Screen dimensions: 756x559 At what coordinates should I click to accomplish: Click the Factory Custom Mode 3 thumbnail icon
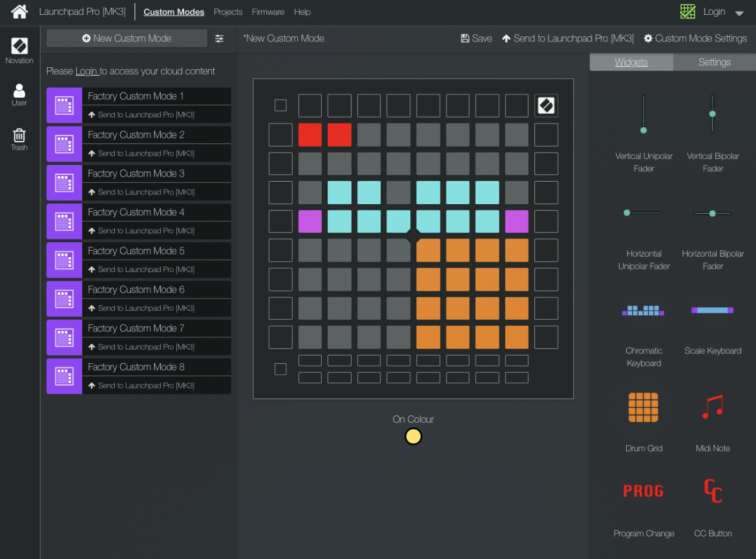64,183
